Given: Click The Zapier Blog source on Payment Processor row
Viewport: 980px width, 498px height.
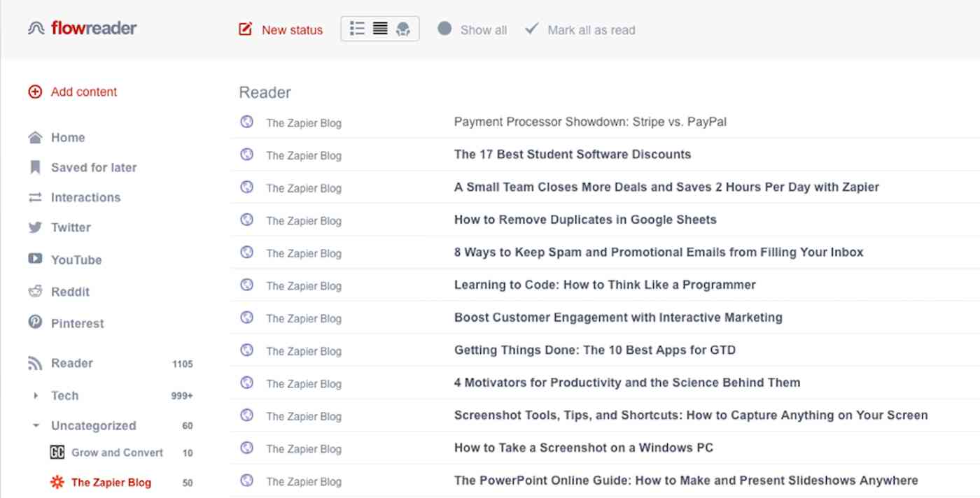Looking at the screenshot, I should 304,123.
